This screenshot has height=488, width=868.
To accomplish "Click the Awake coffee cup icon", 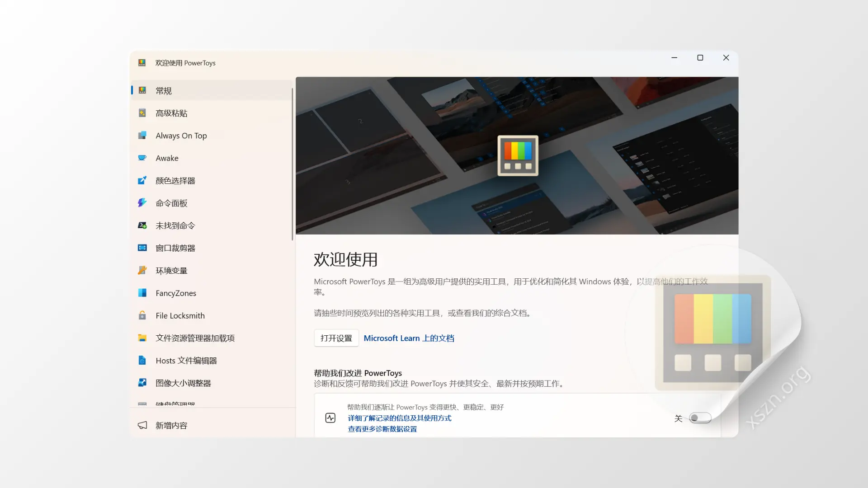I will (142, 158).
